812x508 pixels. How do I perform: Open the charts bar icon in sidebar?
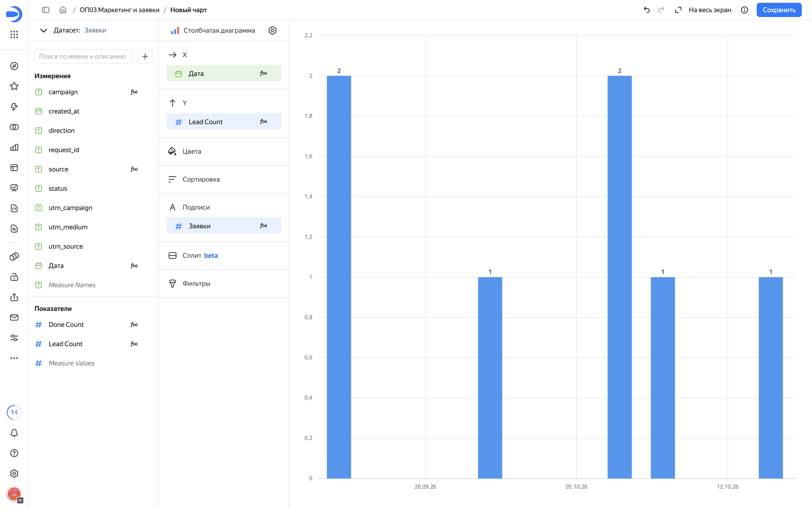[14, 147]
